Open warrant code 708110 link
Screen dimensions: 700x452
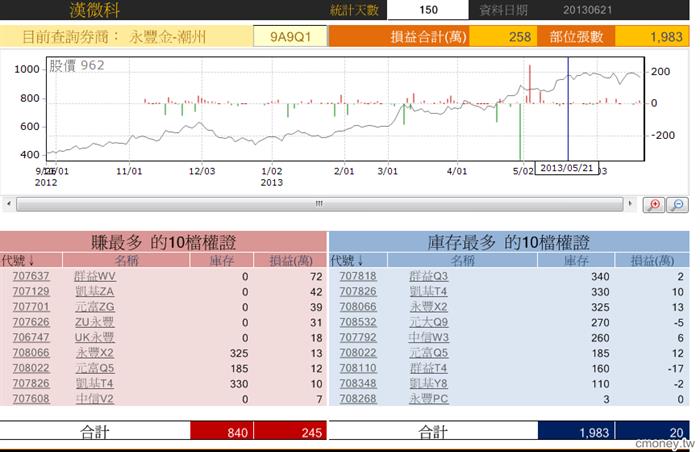pyautogui.click(x=358, y=368)
